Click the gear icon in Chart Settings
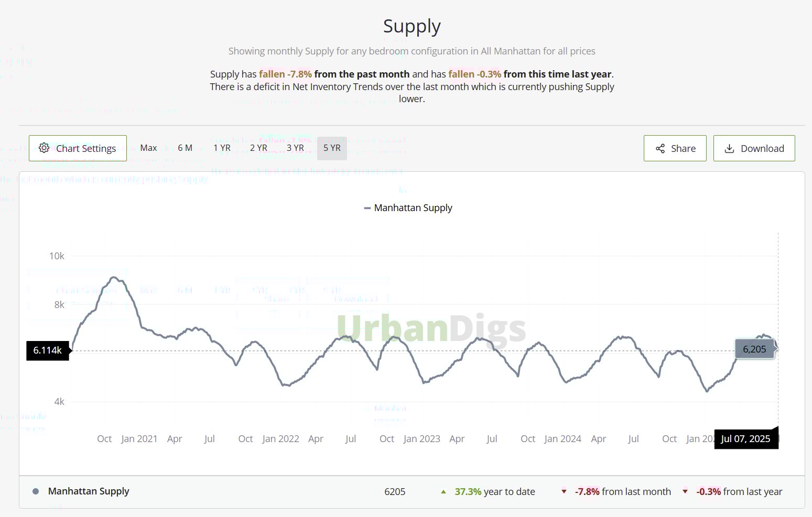The width and height of the screenshot is (812, 517). (x=44, y=148)
